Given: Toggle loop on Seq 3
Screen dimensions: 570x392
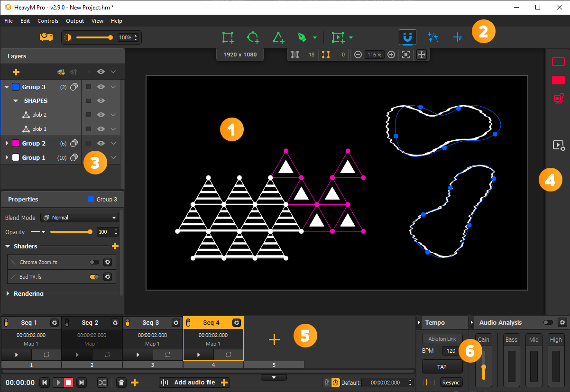Looking at the screenshot, I should [167, 355].
